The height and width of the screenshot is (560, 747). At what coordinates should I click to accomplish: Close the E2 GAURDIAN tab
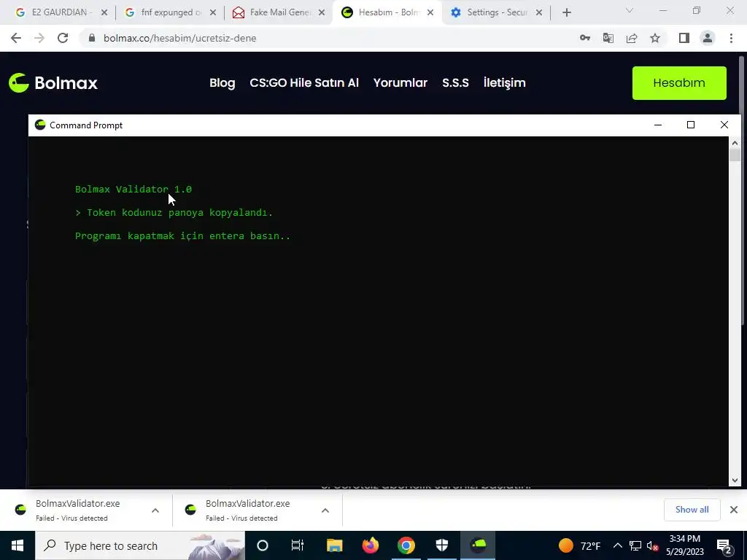pos(104,13)
